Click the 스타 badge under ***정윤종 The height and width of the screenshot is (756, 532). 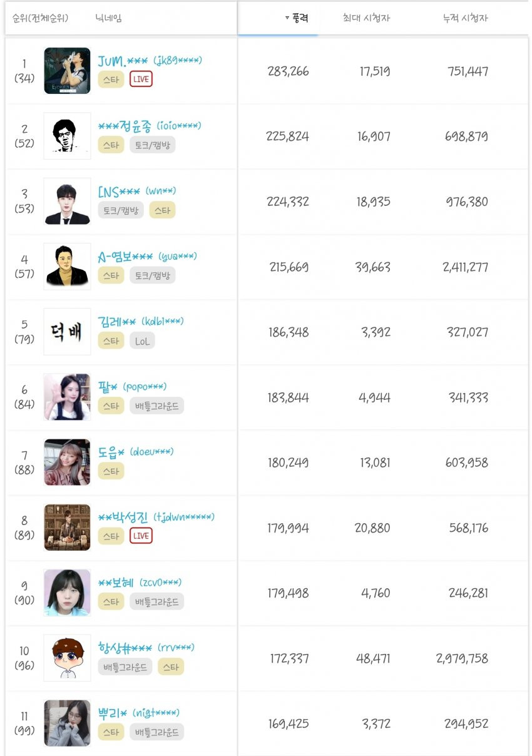[111, 145]
